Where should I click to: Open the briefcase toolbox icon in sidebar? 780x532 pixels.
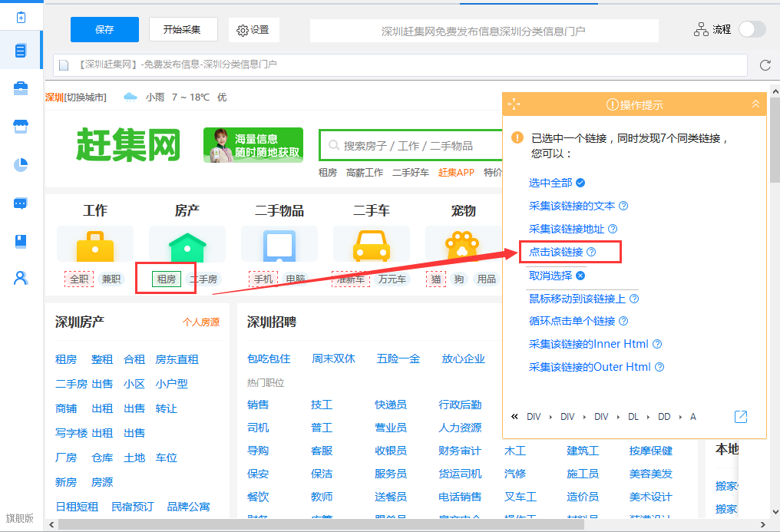[x=21, y=88]
